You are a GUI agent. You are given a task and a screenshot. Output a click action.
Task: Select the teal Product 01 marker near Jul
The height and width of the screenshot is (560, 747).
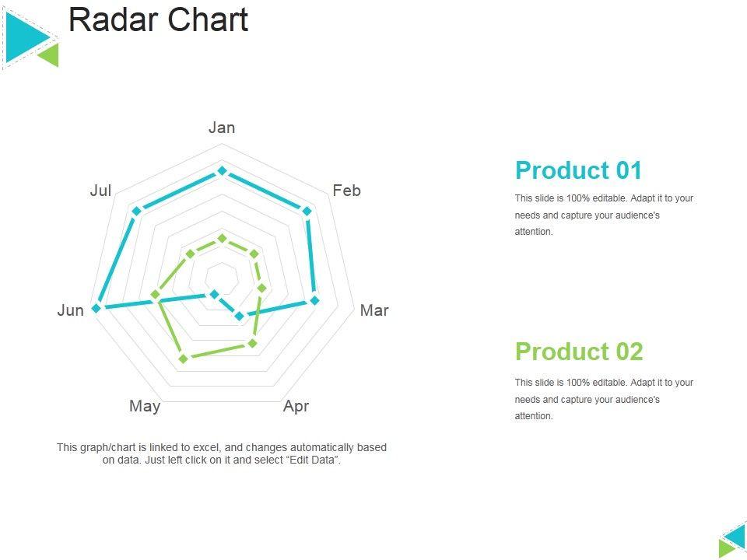pos(136,211)
